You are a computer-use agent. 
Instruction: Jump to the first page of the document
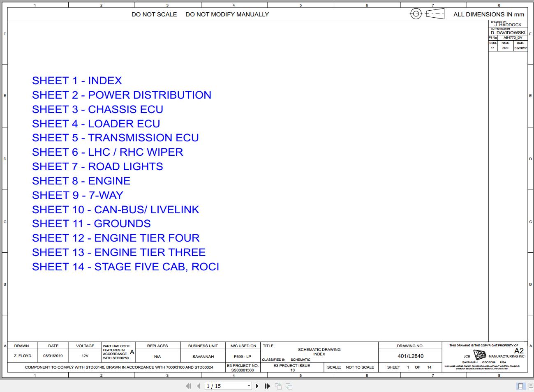pos(189,386)
